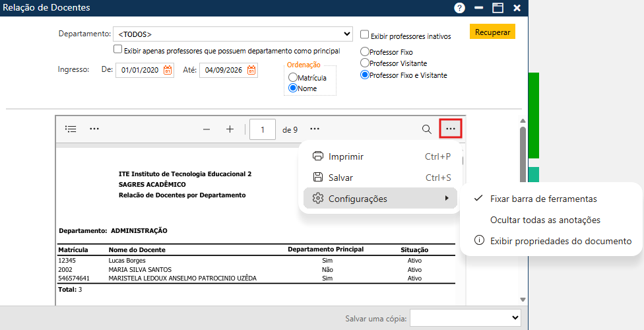The image size is (644, 330).
Task: Click 'MARISTELA LEDOUX ANSELMO PATROCINIO UZÊDA'
Action: point(182,279)
